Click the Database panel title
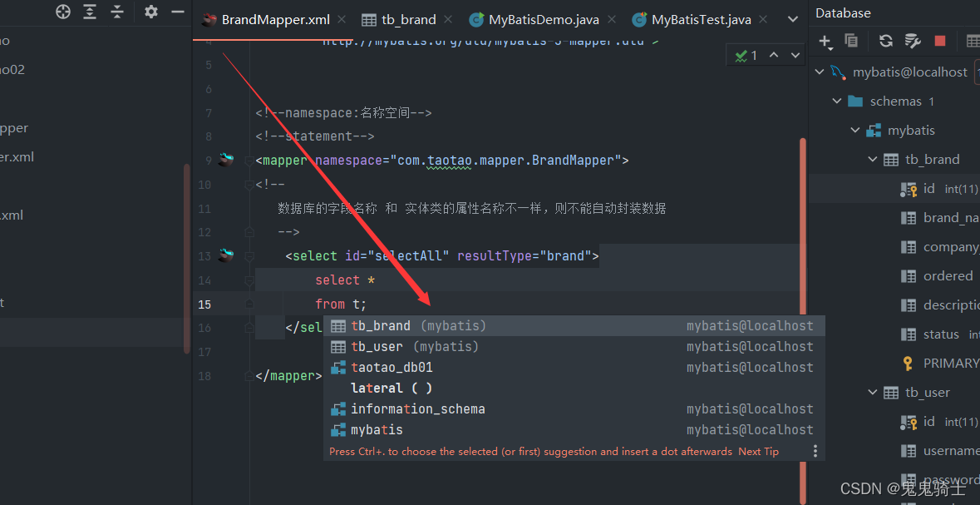The image size is (980, 505). 843,12
